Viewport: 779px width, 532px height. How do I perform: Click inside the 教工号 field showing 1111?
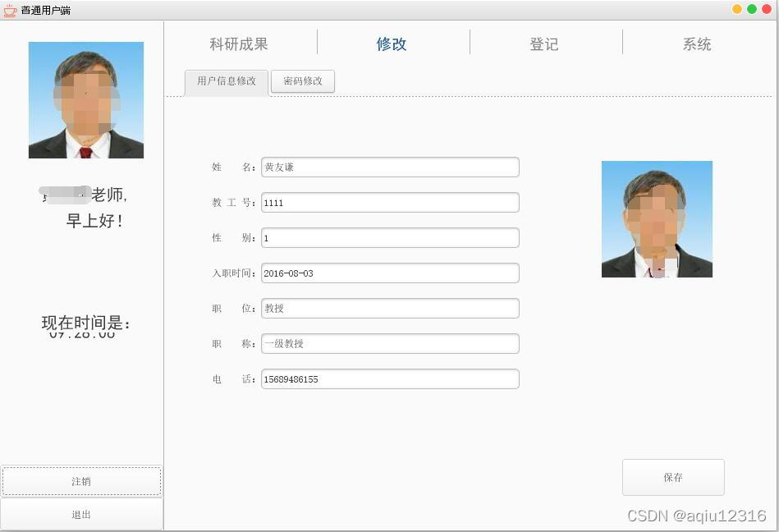(x=389, y=202)
